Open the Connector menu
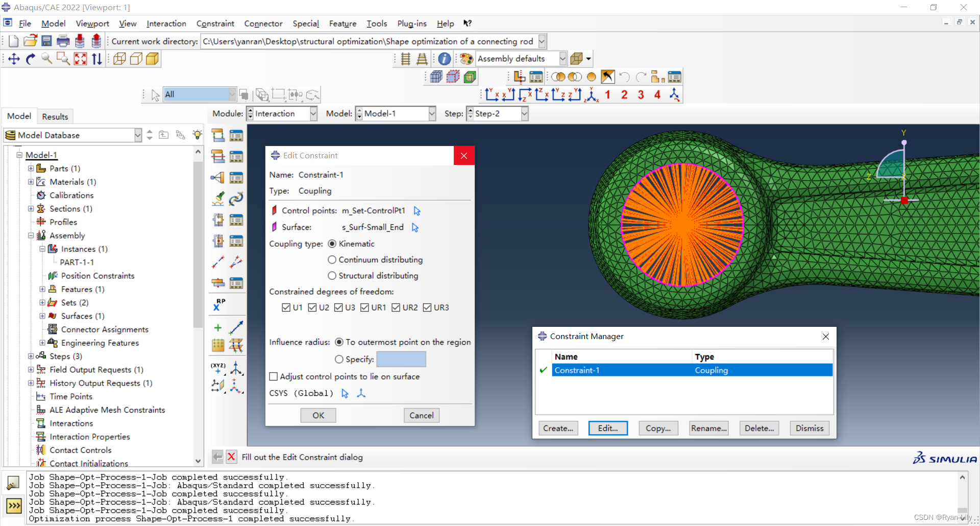 (x=263, y=23)
